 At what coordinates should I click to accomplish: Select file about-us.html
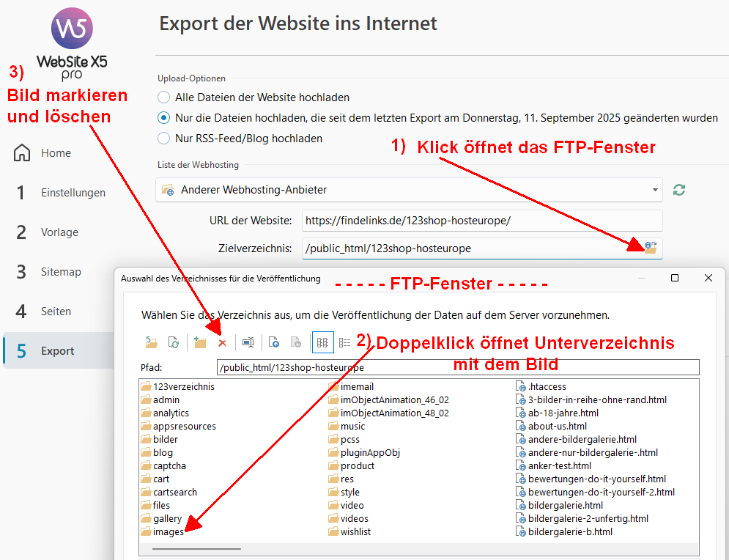[552, 426]
